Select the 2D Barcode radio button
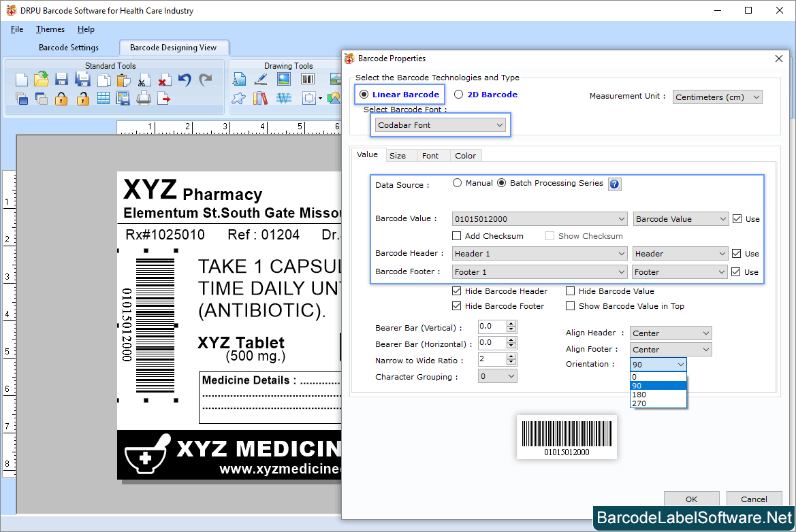 pyautogui.click(x=458, y=95)
